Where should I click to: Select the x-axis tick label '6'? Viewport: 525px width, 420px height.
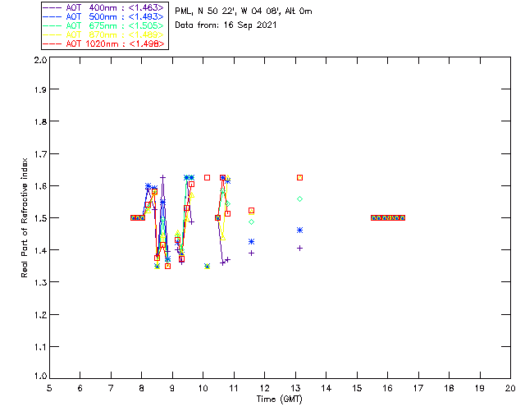[80, 388]
